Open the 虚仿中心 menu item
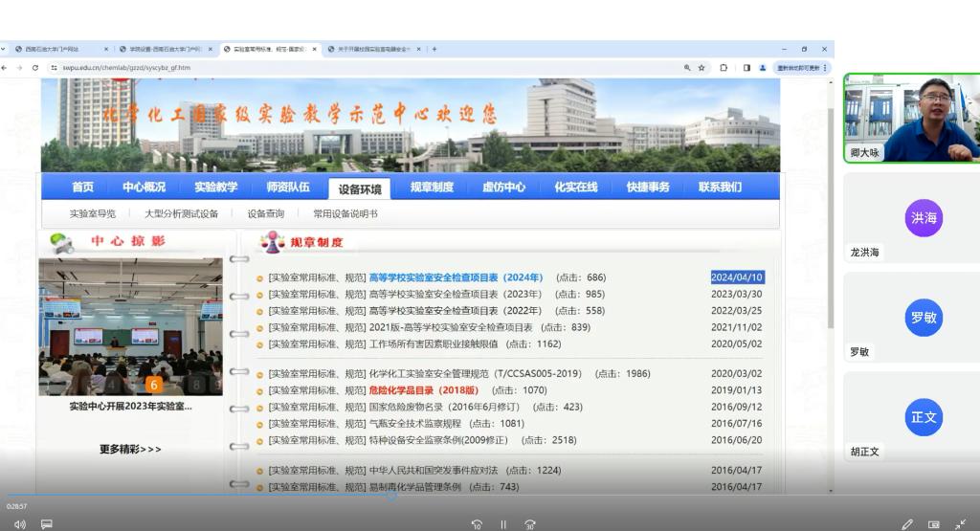Image resolution: width=980 pixels, height=531 pixels. click(503, 188)
